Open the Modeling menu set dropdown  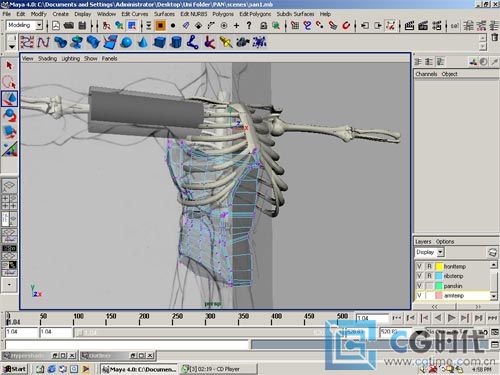39,25
